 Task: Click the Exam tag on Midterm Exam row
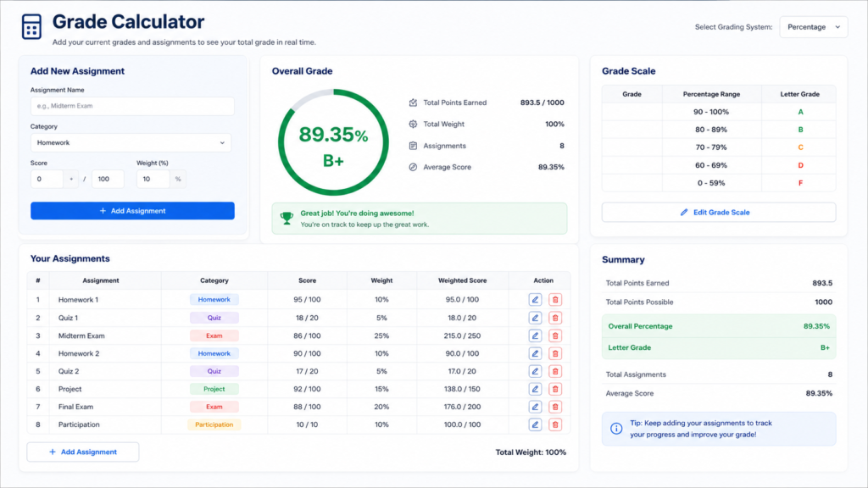coord(214,335)
